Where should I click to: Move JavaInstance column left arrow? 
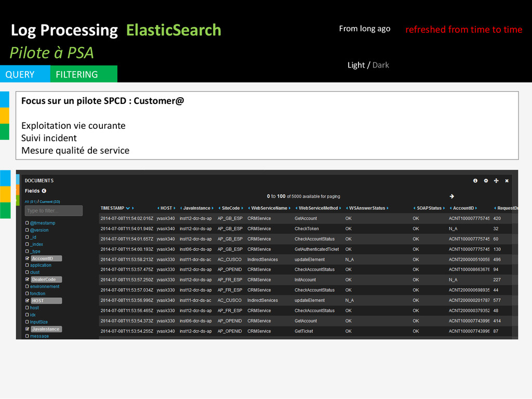click(x=181, y=208)
